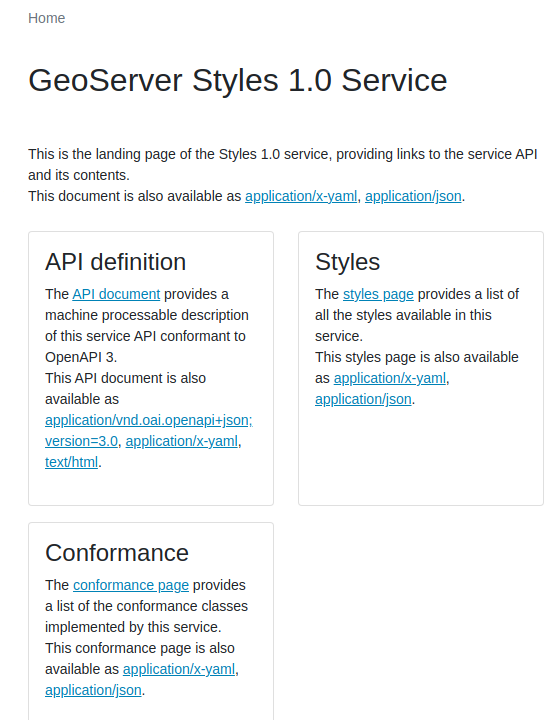Open landing page as application/x-yaml
554x720 pixels.
point(301,196)
